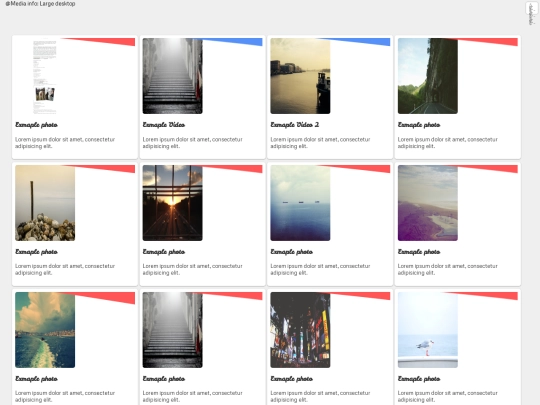This screenshot has height=405, width=540.
Task: Click the 'Media info: Large desktop' label
Action: [40, 4]
